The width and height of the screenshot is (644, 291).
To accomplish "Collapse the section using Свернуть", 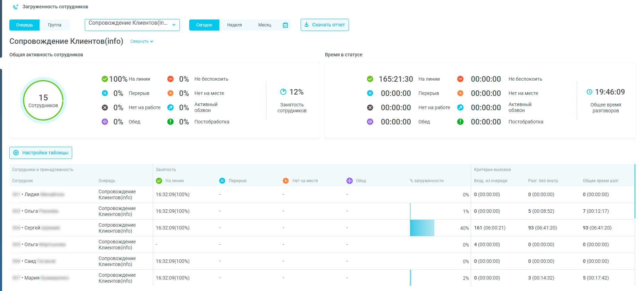I will pyautogui.click(x=142, y=41).
